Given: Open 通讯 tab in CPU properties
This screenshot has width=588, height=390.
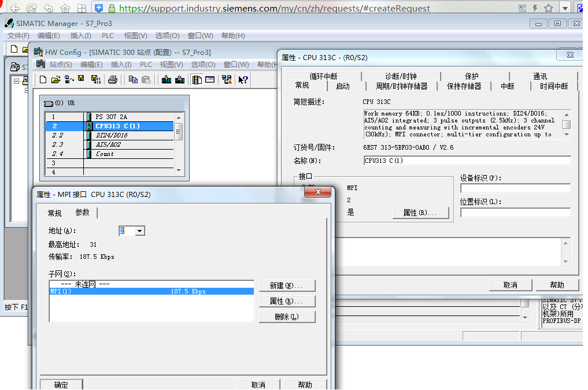Looking at the screenshot, I should pos(540,76).
